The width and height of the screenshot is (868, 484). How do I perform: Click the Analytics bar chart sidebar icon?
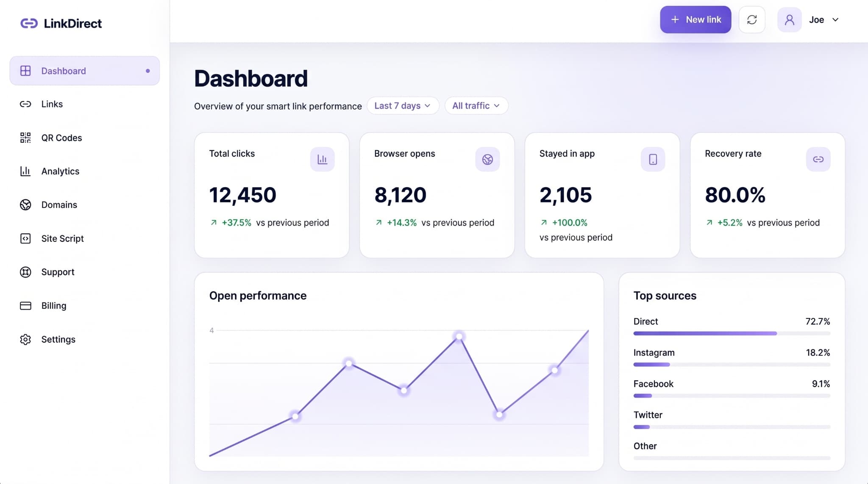pos(25,171)
